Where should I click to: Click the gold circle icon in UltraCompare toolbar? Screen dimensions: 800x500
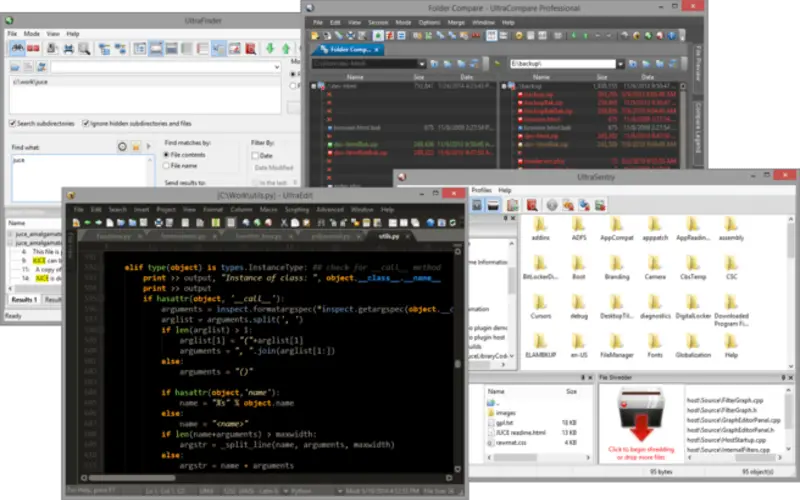pos(519,35)
